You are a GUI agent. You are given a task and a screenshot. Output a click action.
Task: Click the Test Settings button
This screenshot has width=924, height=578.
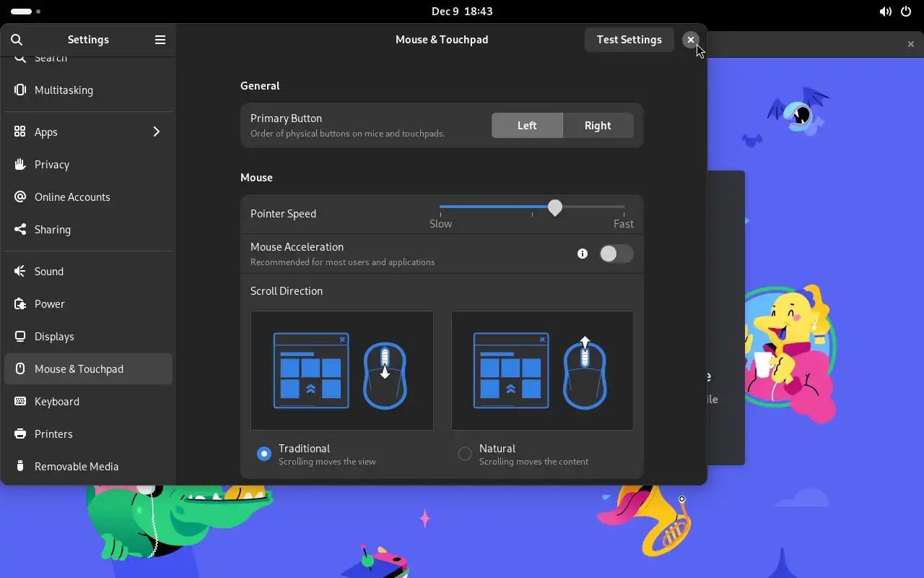(x=629, y=40)
